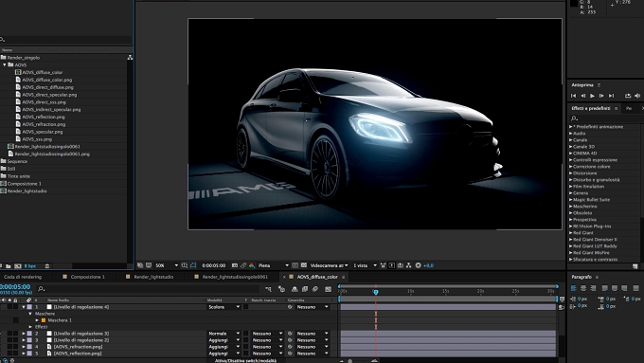Play the preview in Anteprima panel
Image resolution: width=644 pixels, height=363 pixels.
592,96
